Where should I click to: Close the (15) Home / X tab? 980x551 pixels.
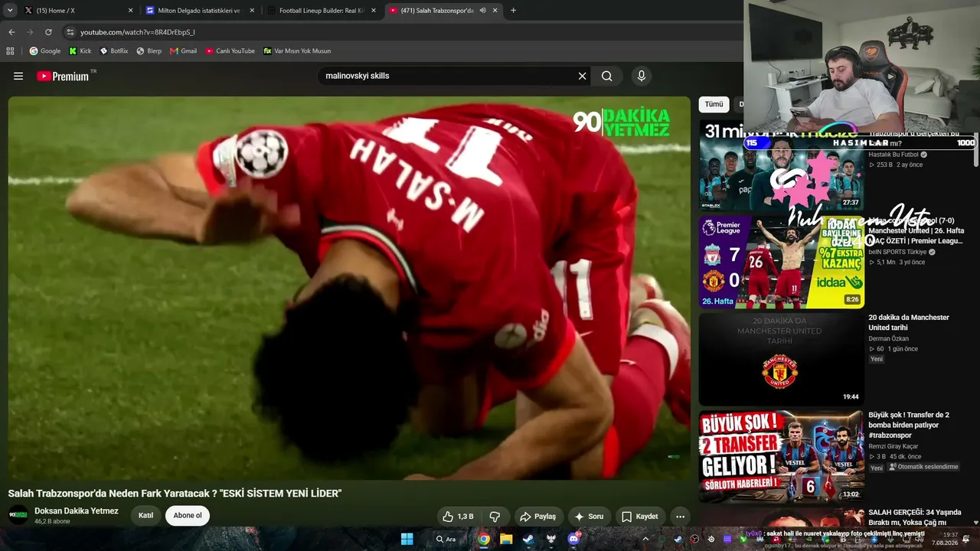[x=130, y=11]
